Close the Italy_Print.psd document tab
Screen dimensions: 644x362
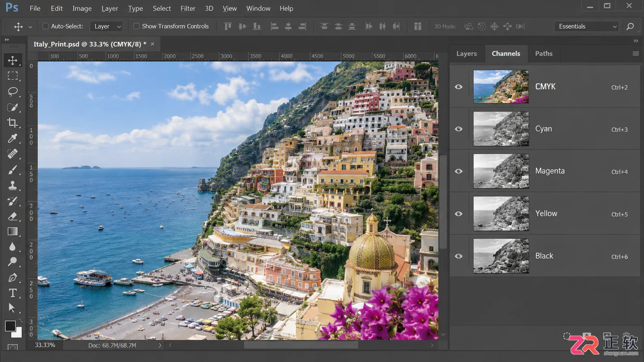[x=153, y=44]
